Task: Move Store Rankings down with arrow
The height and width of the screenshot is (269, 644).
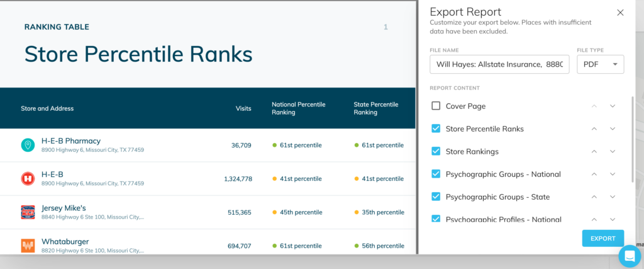Action: pos(613,151)
